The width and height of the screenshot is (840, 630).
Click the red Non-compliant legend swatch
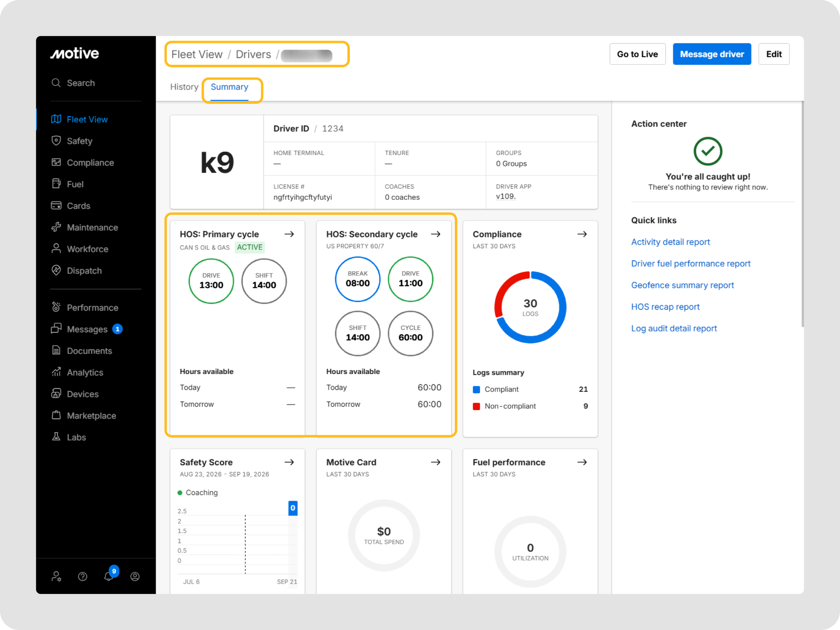[476, 406]
